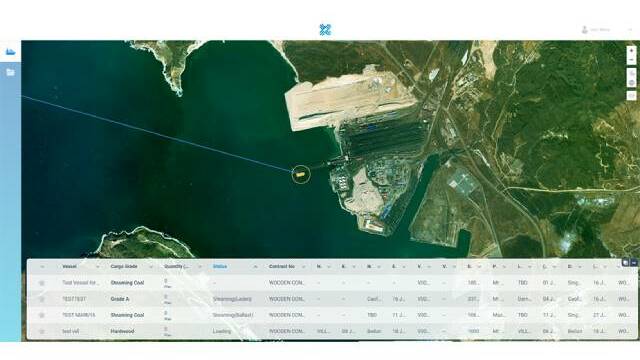
Task: Click the user name at top right
Action: coord(600,30)
